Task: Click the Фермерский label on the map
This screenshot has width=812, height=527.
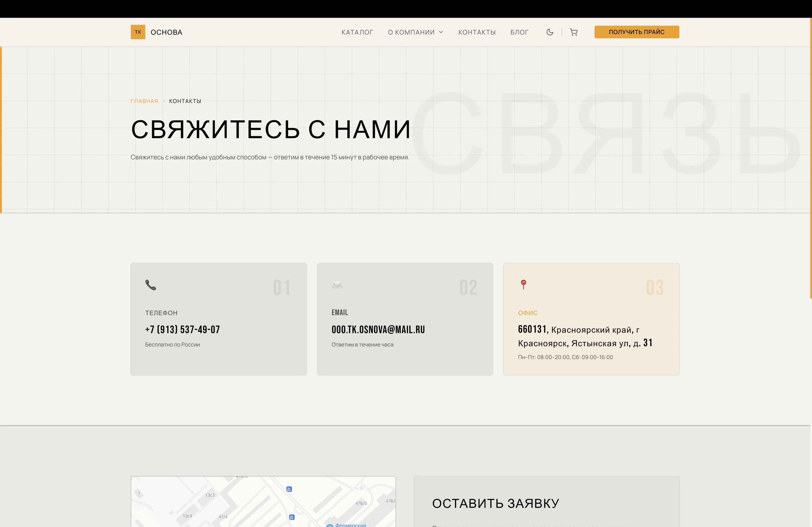Action: coord(350,525)
